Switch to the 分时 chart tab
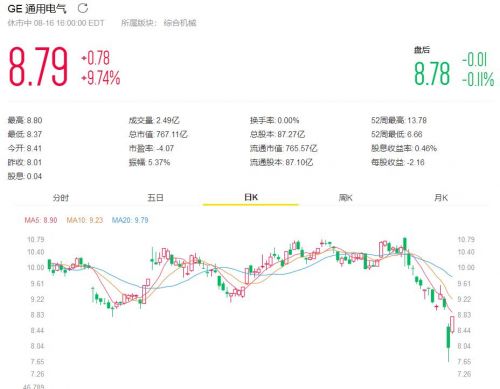500x389 pixels. click(x=61, y=198)
